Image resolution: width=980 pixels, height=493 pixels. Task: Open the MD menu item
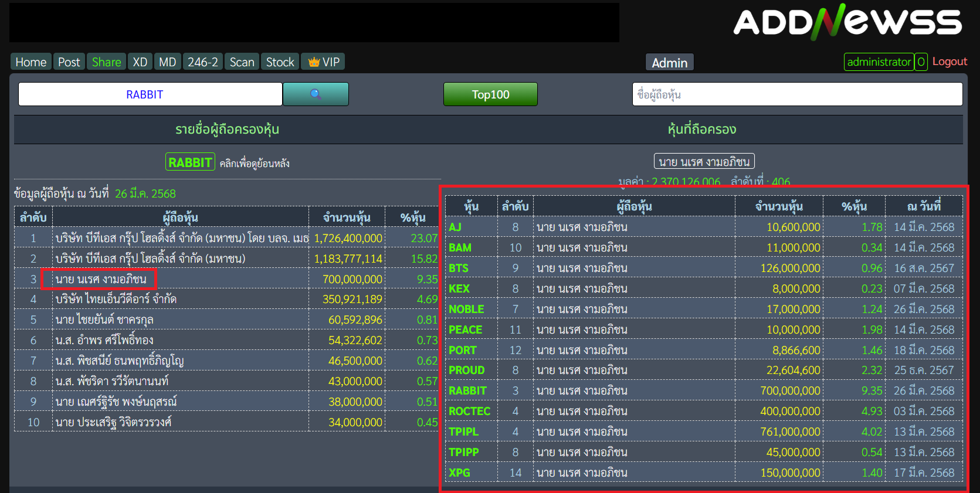coord(168,62)
